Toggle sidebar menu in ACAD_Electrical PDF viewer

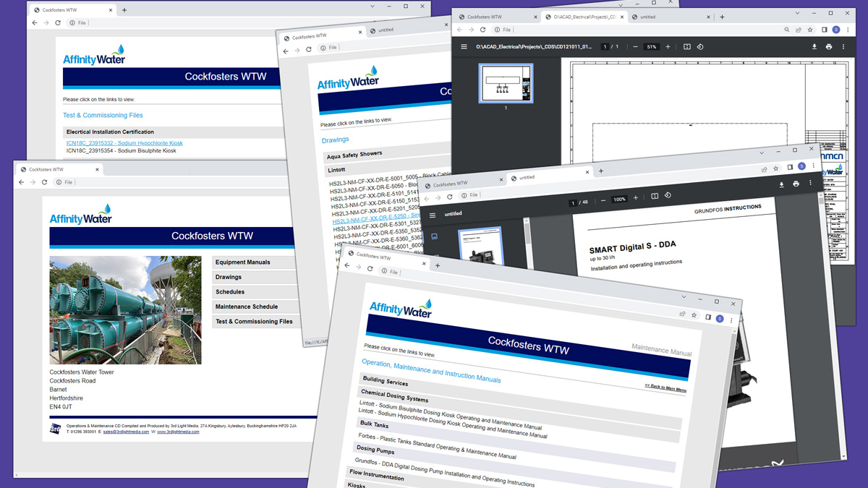(464, 47)
